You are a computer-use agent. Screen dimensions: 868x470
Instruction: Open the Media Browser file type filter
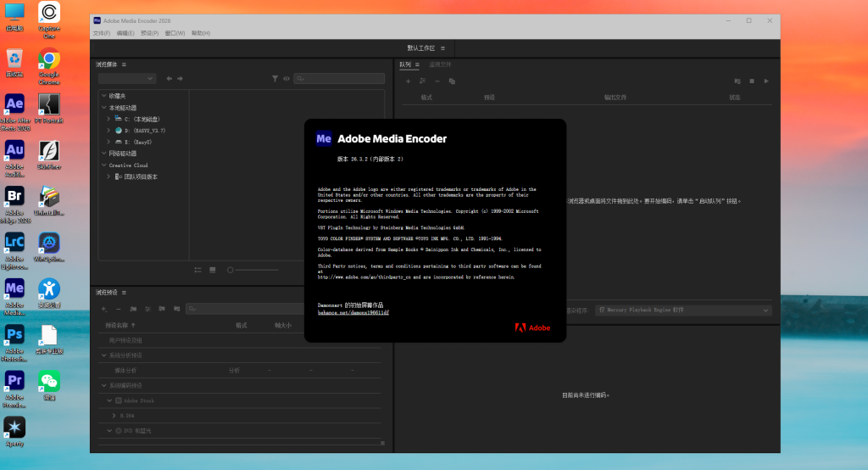[275, 79]
